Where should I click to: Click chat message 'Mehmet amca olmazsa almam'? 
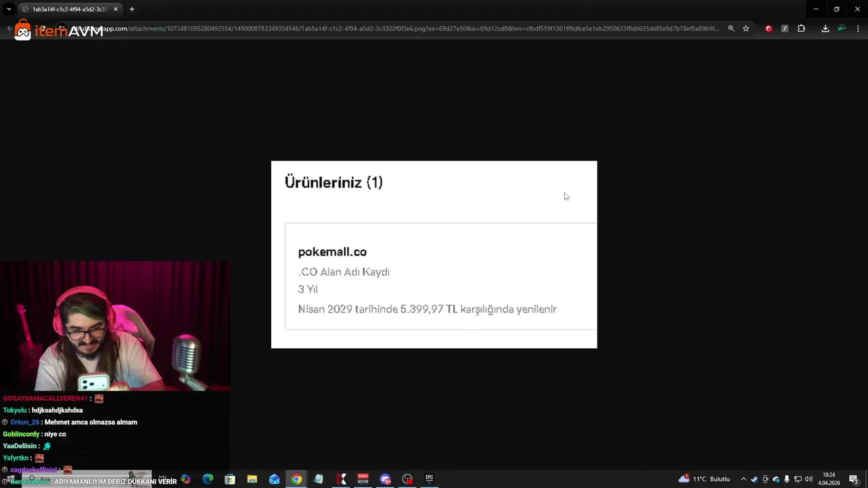tap(91, 422)
